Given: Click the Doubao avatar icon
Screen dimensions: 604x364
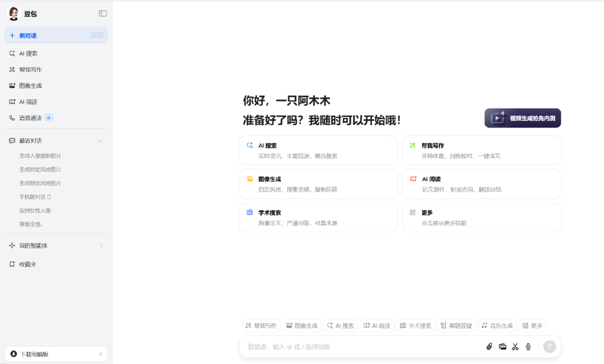Looking at the screenshot, I should [x=13, y=13].
